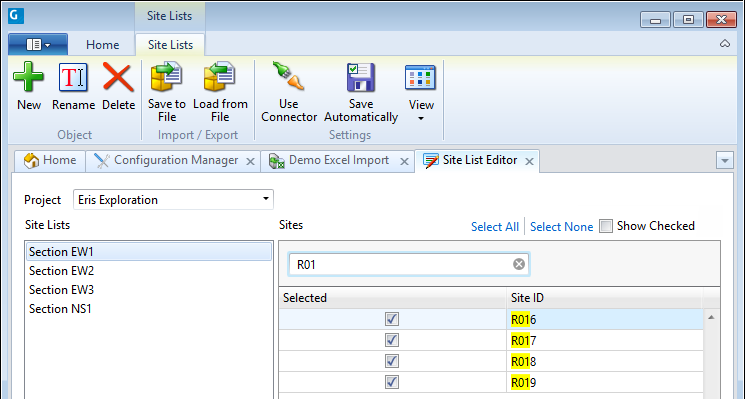Screen dimensions: 746x399
Task: Click the Select All link
Action: pyautogui.click(x=495, y=227)
